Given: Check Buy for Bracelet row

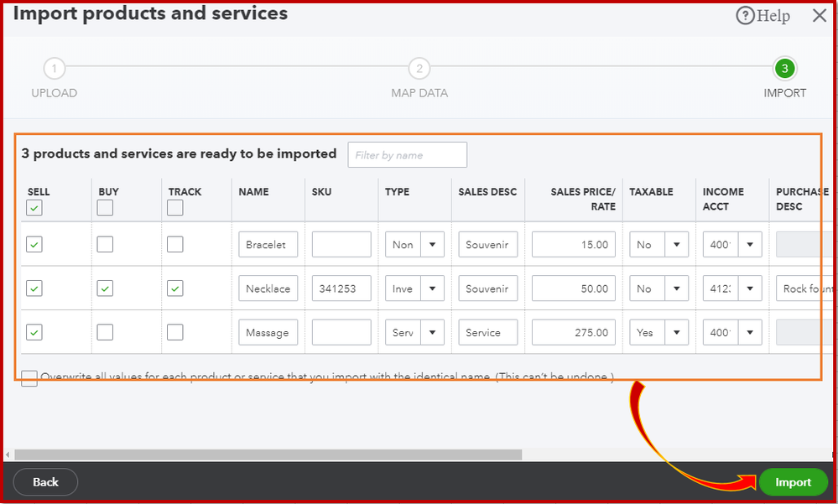Looking at the screenshot, I should click(105, 245).
